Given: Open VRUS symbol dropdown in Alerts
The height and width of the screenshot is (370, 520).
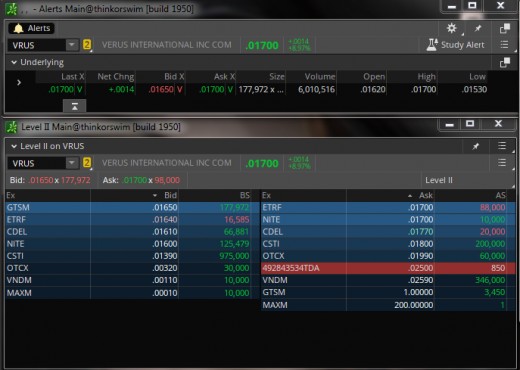Looking at the screenshot, I should (72, 45).
